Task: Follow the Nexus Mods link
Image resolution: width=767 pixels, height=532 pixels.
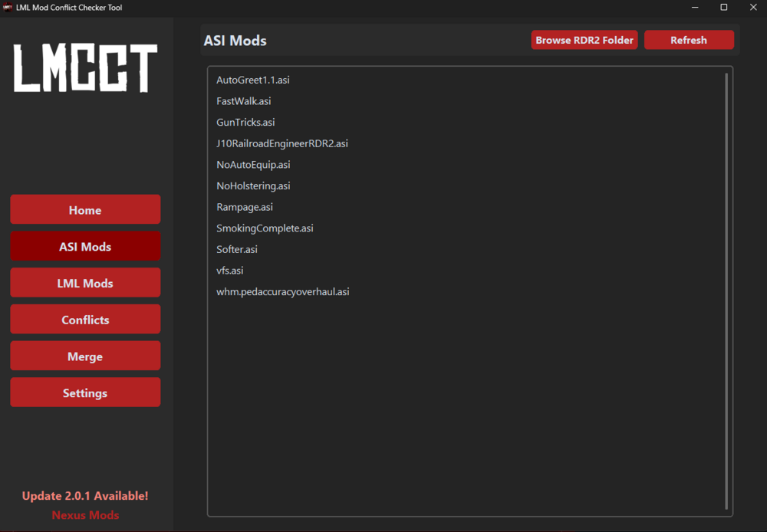Action: point(85,515)
